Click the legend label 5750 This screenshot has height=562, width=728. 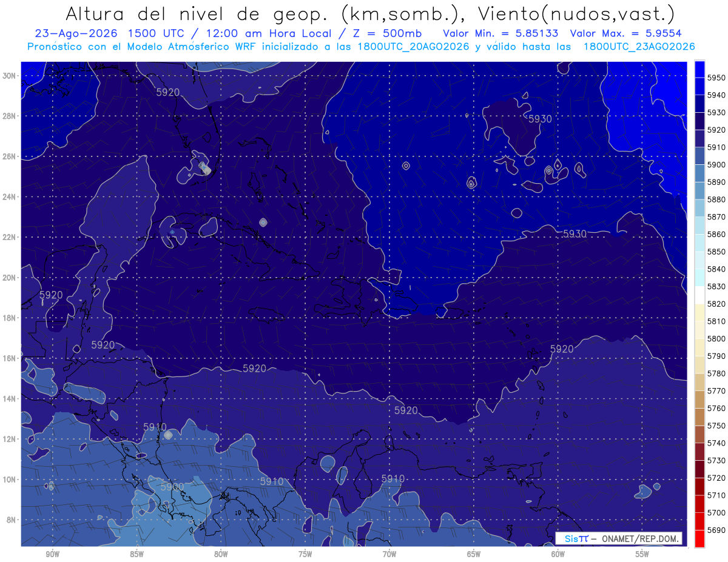[716, 426]
